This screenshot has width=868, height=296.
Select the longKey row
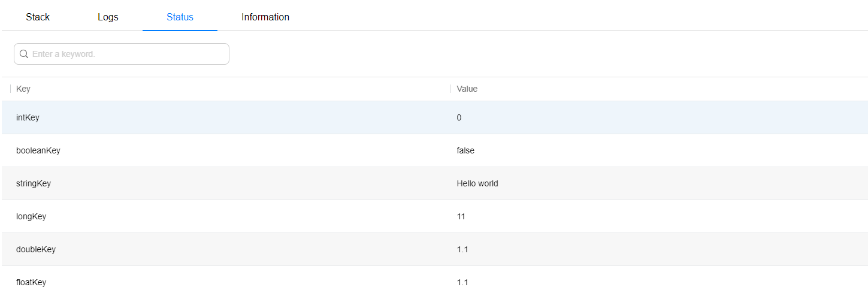tap(435, 216)
